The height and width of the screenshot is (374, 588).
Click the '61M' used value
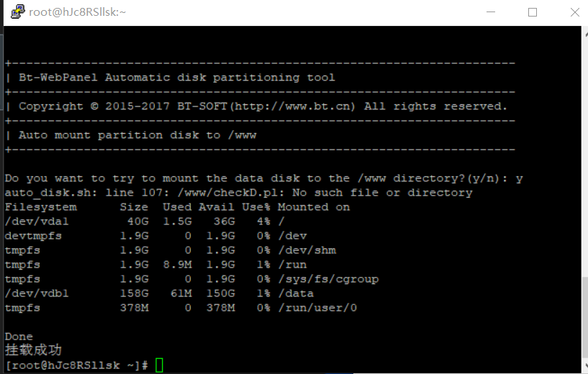[x=181, y=293]
